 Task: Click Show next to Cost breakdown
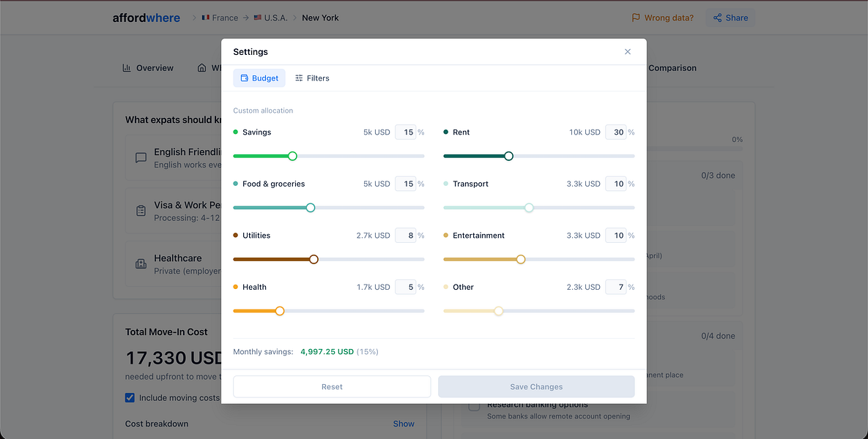pyautogui.click(x=404, y=424)
